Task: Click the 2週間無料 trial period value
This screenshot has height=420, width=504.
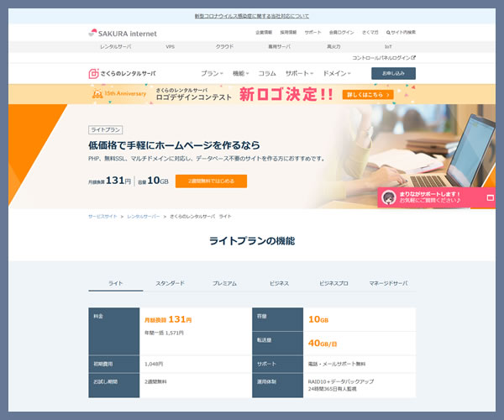Action: pyautogui.click(x=155, y=381)
